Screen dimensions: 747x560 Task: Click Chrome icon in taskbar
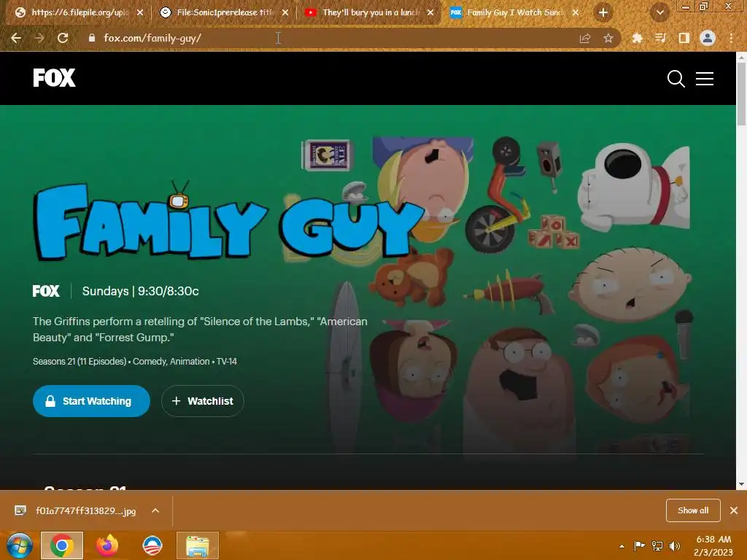click(x=62, y=545)
